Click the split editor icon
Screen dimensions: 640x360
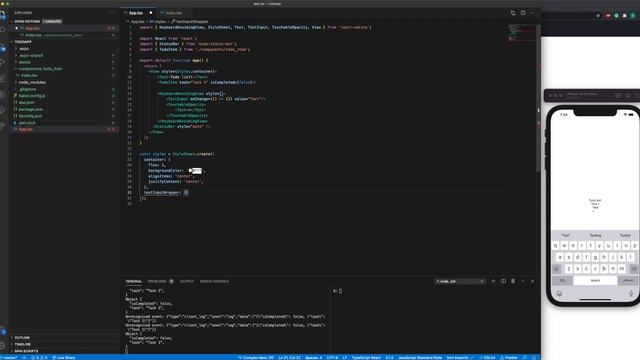pos(523,13)
